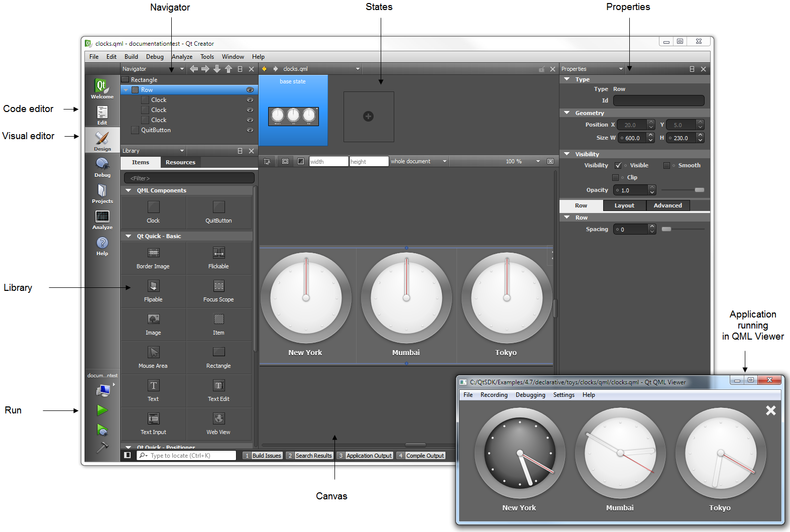
Task: Open Analyze mode in sidebar
Action: (x=102, y=219)
